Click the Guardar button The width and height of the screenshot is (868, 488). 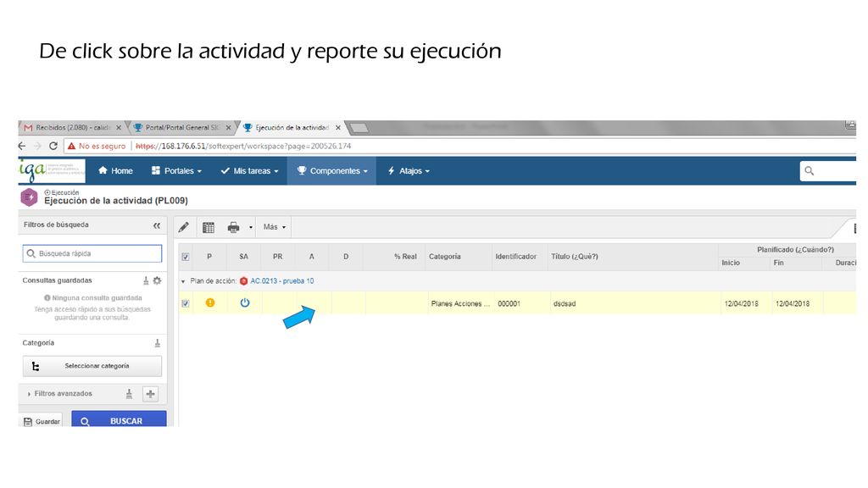click(42, 421)
